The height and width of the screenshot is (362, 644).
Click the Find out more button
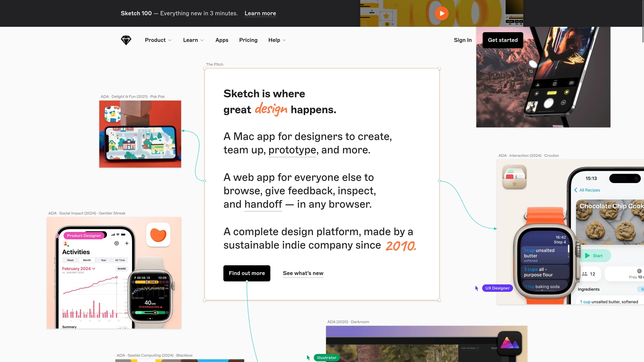pyautogui.click(x=247, y=273)
